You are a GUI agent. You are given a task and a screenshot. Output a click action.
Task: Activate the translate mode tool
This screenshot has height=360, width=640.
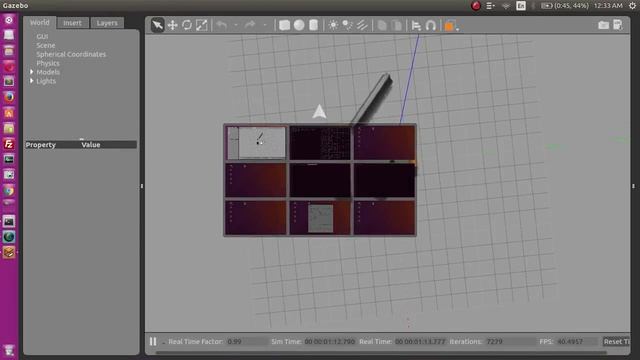point(172,25)
